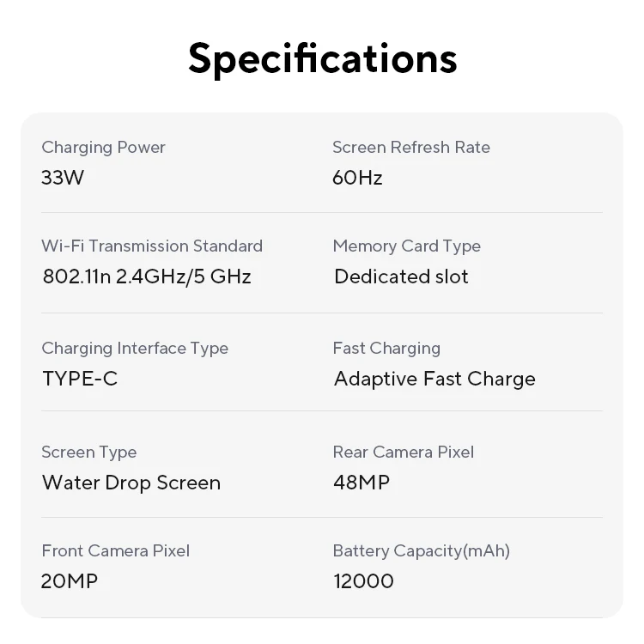
Task: Click the Memory Card Type label
Action: point(406,246)
